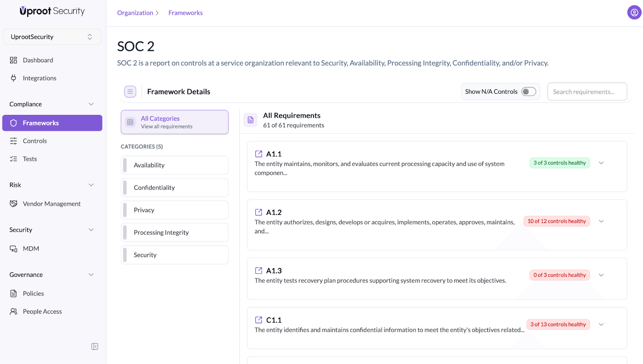Image resolution: width=643 pixels, height=364 pixels.
Task: Open the UprootSecurity organization selector
Action: [52, 37]
